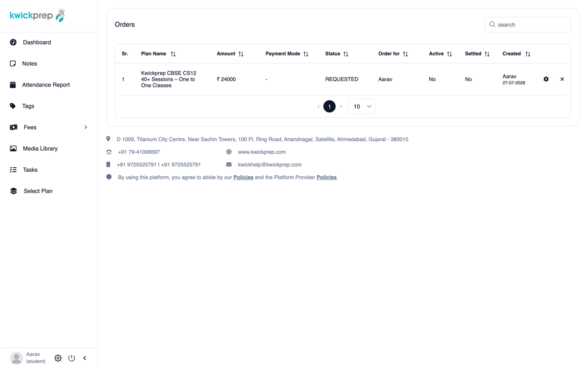Click the orders search field
Image resolution: width=588 pixels, height=368 pixels.
(528, 25)
